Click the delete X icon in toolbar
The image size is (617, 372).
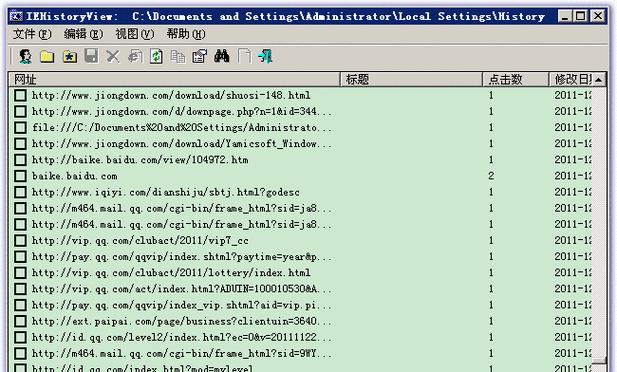point(113,57)
